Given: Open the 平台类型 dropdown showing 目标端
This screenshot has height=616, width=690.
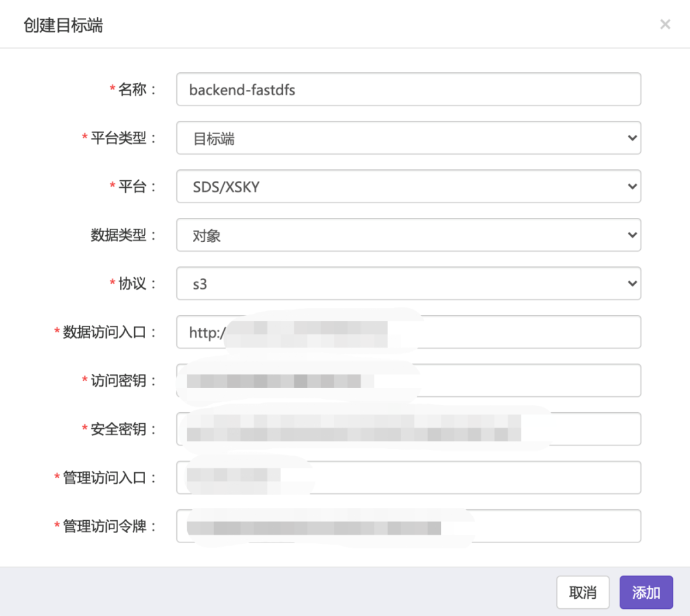Looking at the screenshot, I should click(x=408, y=138).
